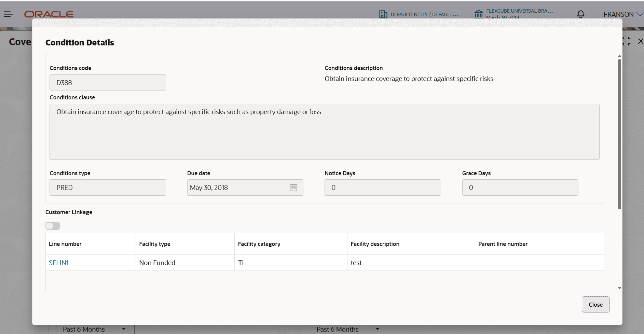Click the entity building icon
Viewport: 644px width, 334px height.
coord(383,14)
